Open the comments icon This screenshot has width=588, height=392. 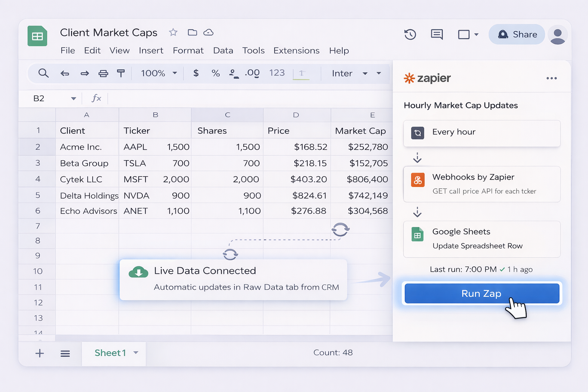pyautogui.click(x=437, y=34)
